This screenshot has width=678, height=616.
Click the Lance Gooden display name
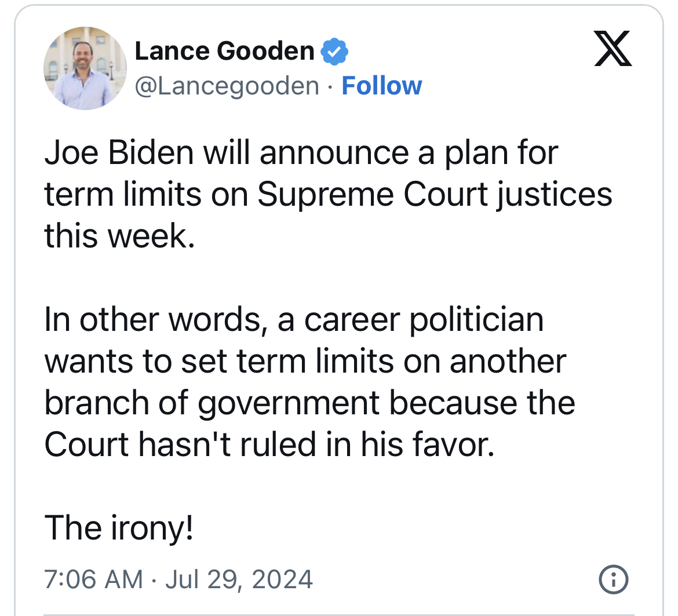pyautogui.click(x=224, y=52)
